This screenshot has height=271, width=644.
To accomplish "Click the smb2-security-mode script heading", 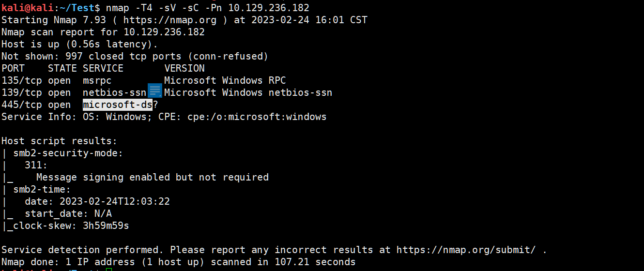I will coord(68,153).
